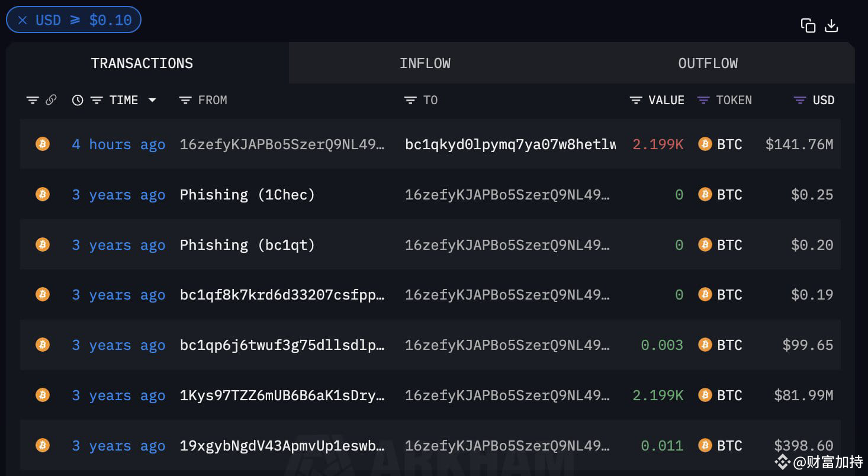Select the TRANSACTIONS tab

[x=142, y=63]
